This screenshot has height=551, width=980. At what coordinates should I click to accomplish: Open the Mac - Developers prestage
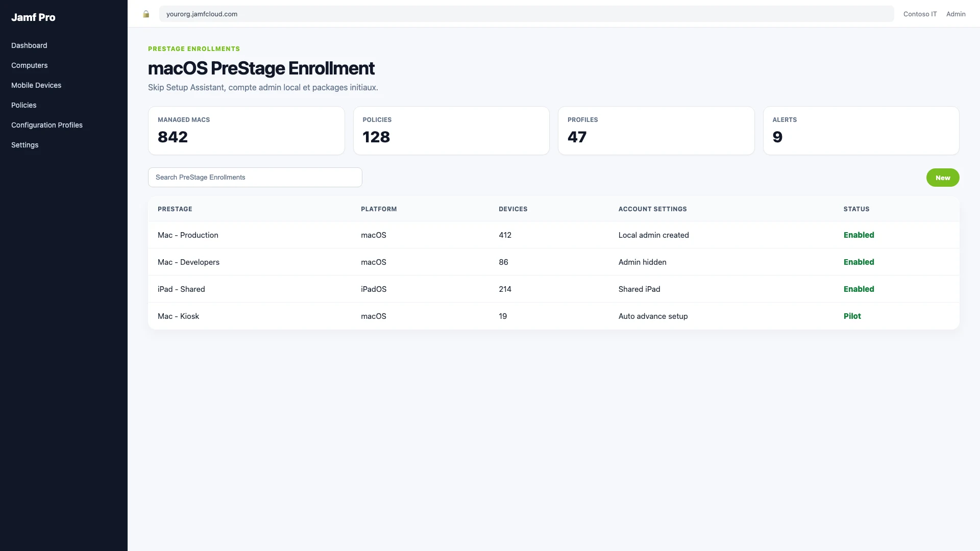(x=188, y=262)
